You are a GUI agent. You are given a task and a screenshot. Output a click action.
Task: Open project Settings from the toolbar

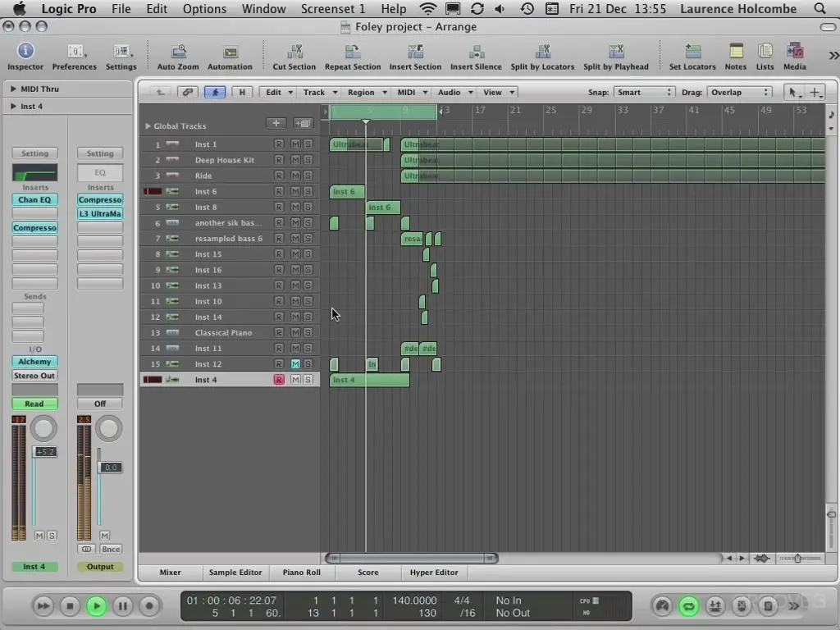[x=121, y=57]
